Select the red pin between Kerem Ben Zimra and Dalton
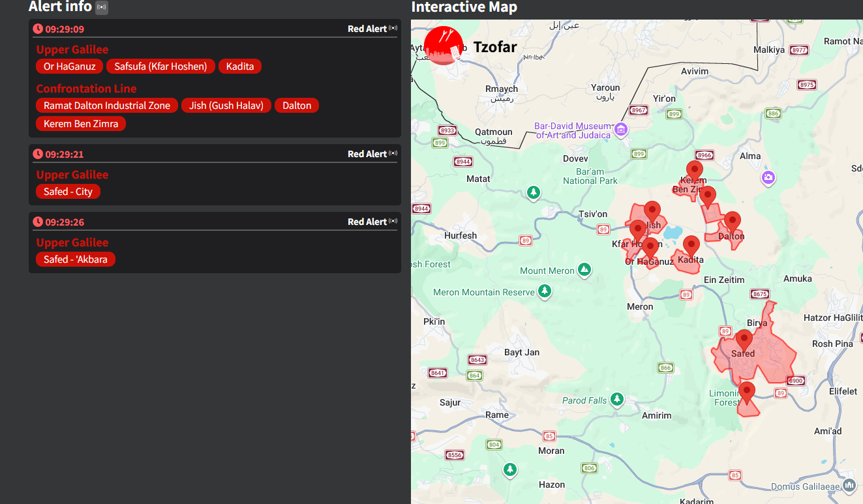This screenshot has height=504, width=863. click(707, 197)
